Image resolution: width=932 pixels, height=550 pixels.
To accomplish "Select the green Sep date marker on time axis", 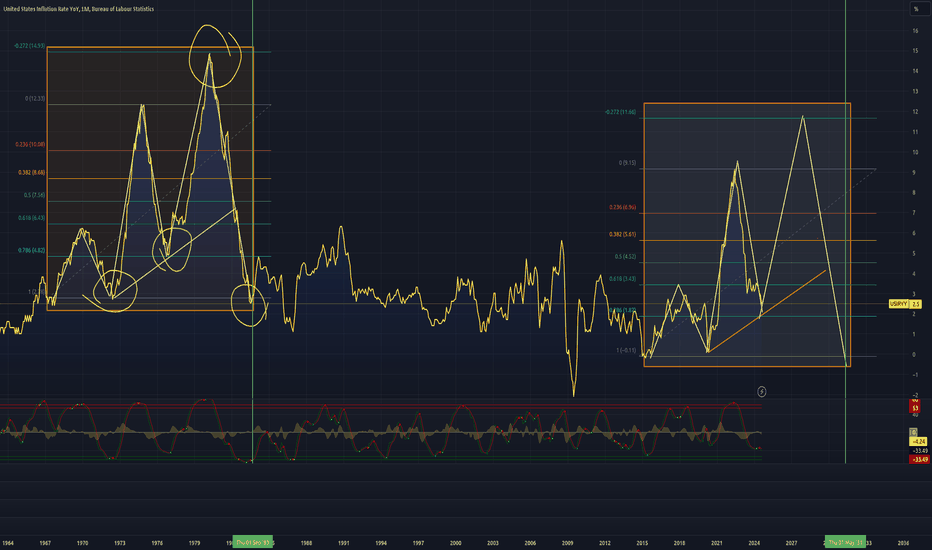I will [253, 542].
